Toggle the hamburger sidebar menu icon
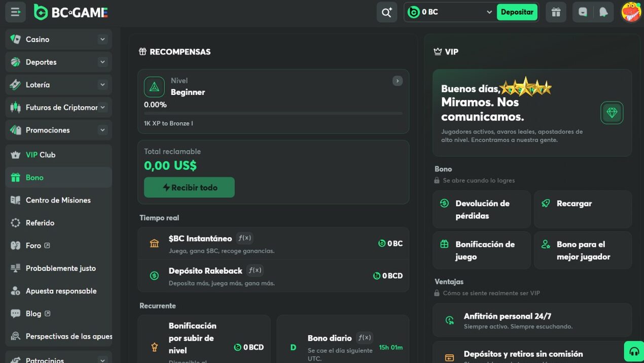The width and height of the screenshot is (644, 363). (x=16, y=12)
